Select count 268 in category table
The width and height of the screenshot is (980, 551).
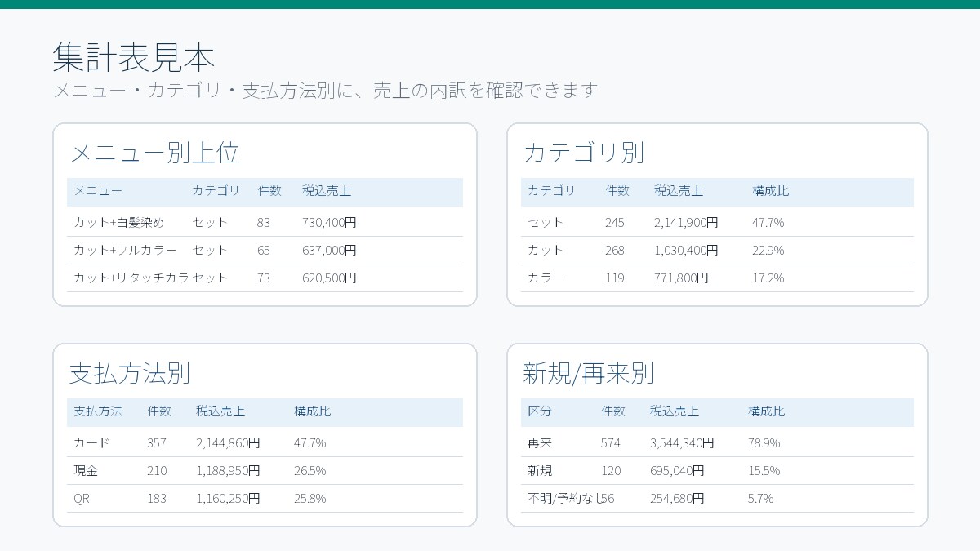pyautogui.click(x=615, y=250)
